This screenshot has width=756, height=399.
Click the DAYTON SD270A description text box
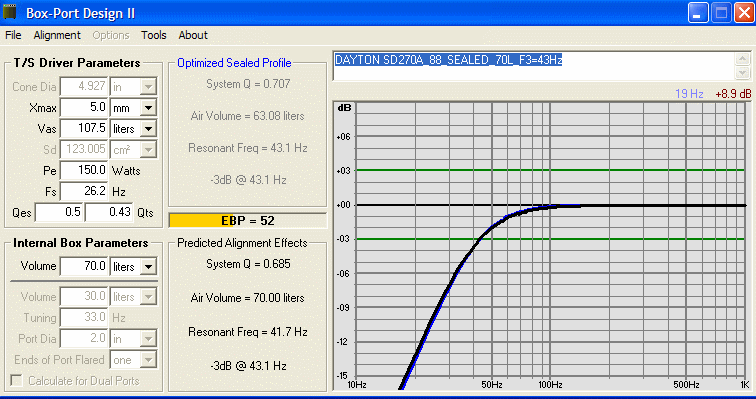coord(534,66)
